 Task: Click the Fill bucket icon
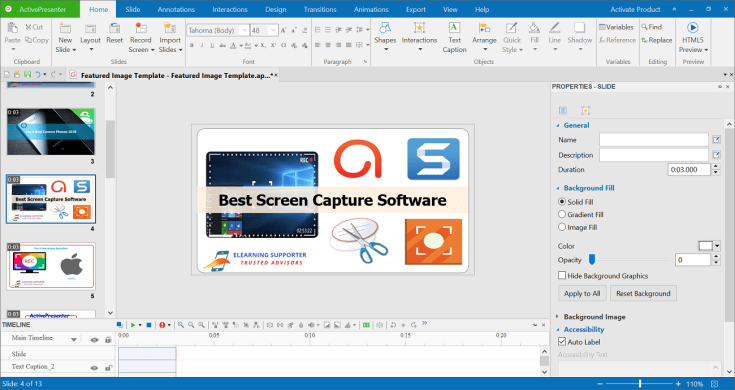[534, 28]
